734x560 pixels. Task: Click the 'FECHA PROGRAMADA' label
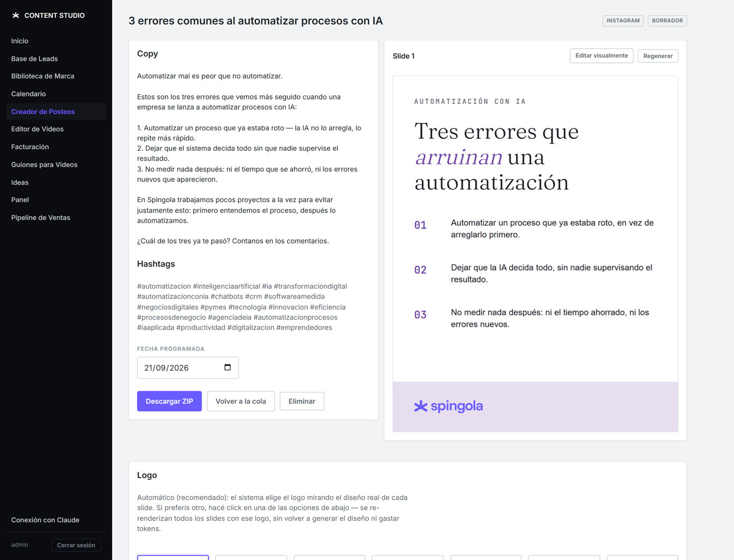coord(171,349)
